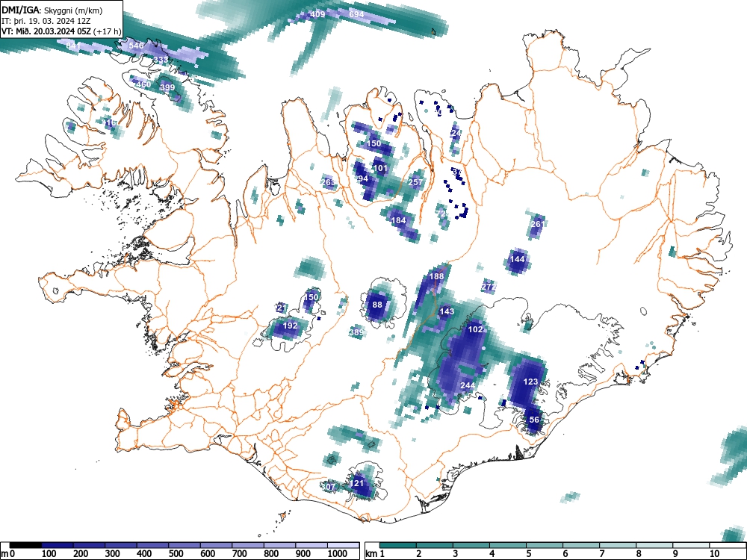Click the 1000 tick label on meter legend
The height and width of the screenshot is (560, 747).
[337, 554]
